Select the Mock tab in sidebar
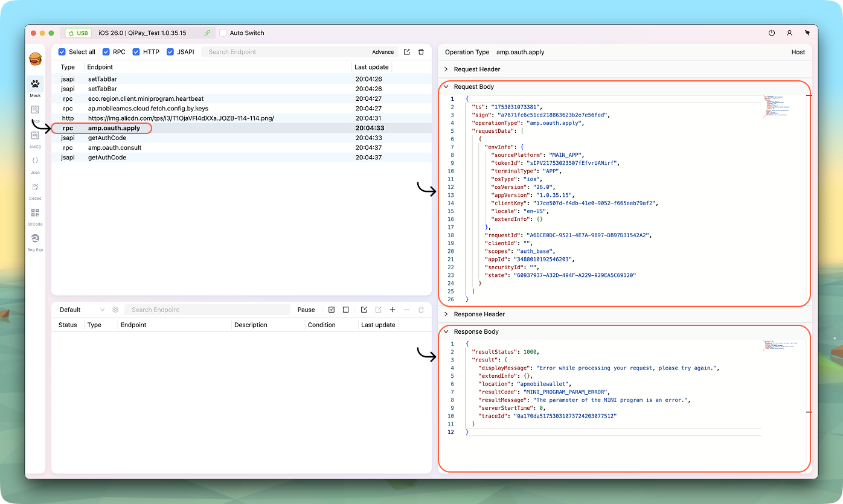 point(35,85)
